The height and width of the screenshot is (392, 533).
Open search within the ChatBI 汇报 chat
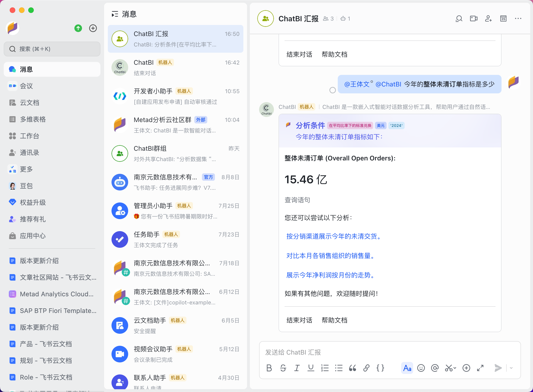coord(459,18)
